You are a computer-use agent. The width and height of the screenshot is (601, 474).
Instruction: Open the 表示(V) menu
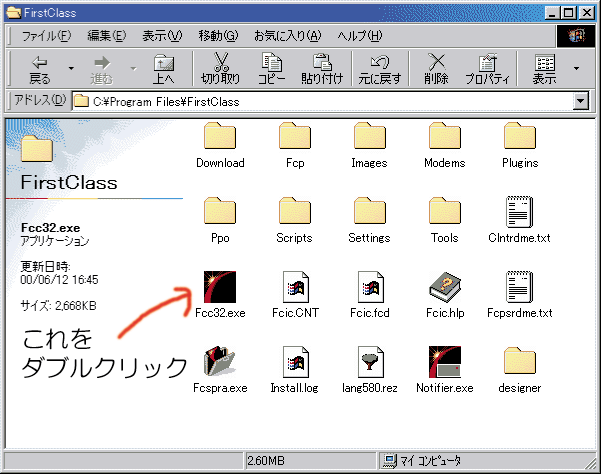tap(162, 36)
